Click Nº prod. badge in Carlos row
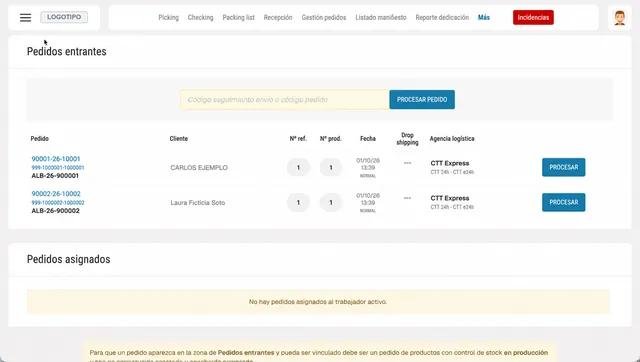The width and height of the screenshot is (640, 362). 331,168
